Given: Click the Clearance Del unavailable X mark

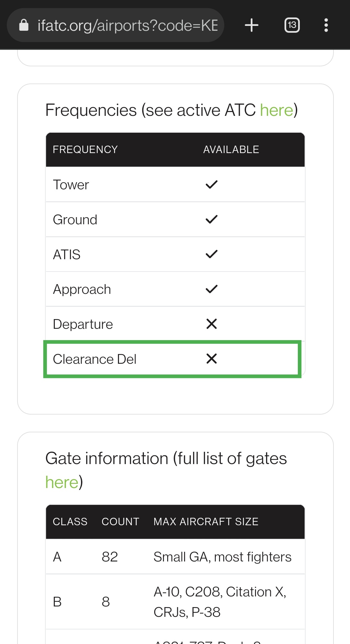Looking at the screenshot, I should [211, 359].
